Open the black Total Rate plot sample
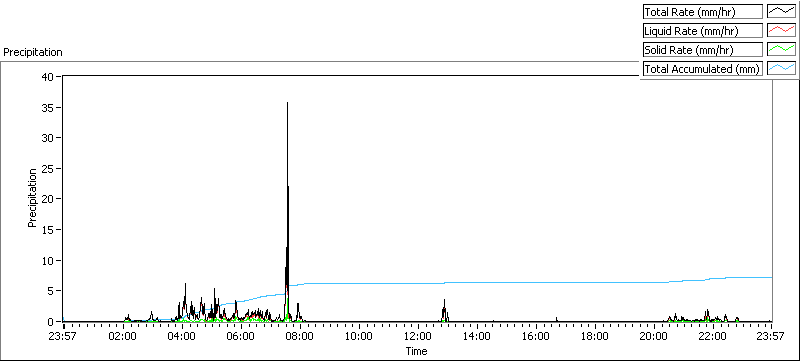 click(782, 12)
